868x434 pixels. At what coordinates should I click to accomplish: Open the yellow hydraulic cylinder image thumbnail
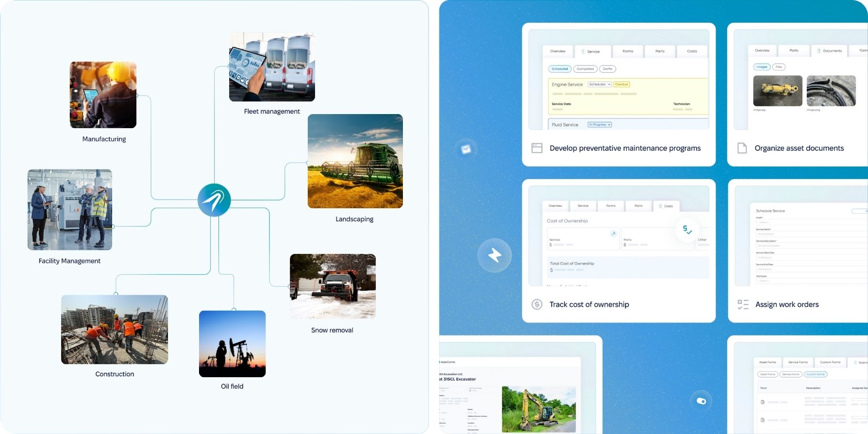click(x=778, y=91)
